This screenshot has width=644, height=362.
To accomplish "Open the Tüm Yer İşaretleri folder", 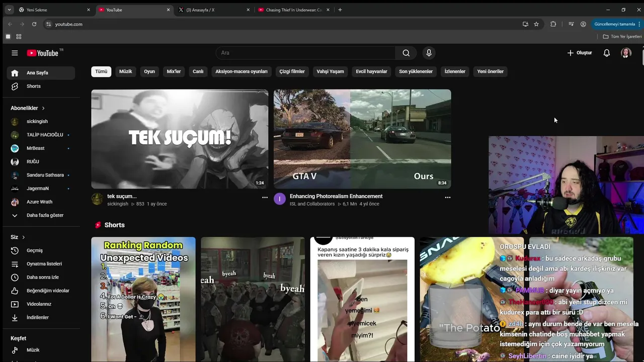I will click(x=622, y=37).
